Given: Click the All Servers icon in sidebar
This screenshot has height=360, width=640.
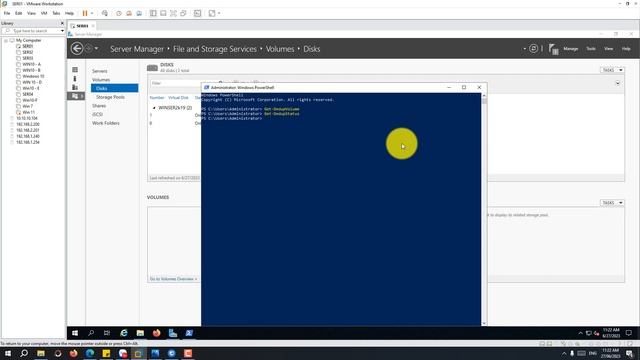Looking at the screenshot, I should tap(75, 87).
